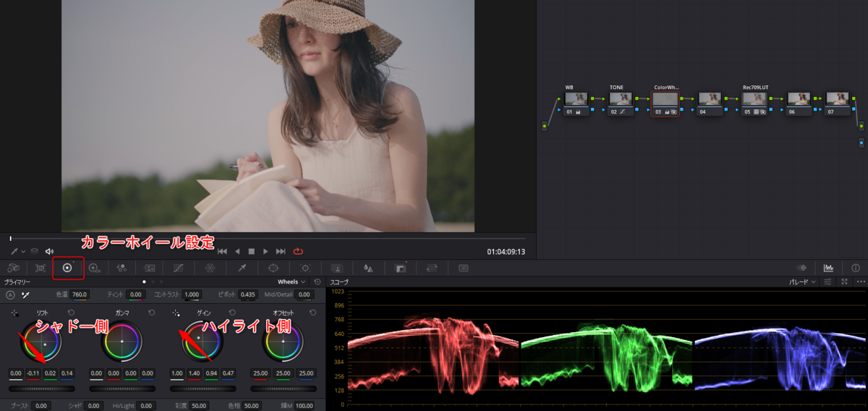868x411 pixels.
Task: Open the Wheels mode dropdown
Action: 292,281
